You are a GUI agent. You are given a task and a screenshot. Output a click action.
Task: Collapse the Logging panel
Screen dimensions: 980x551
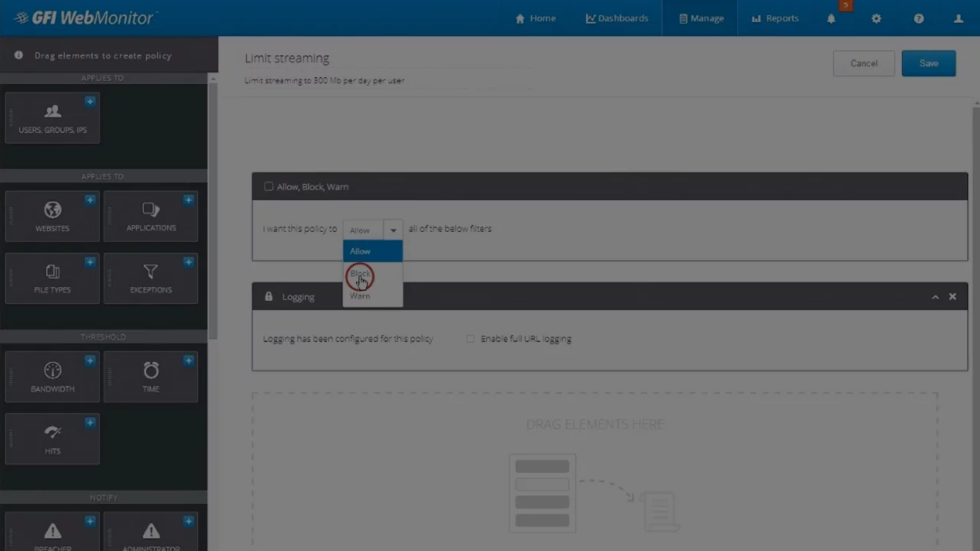[x=935, y=297]
